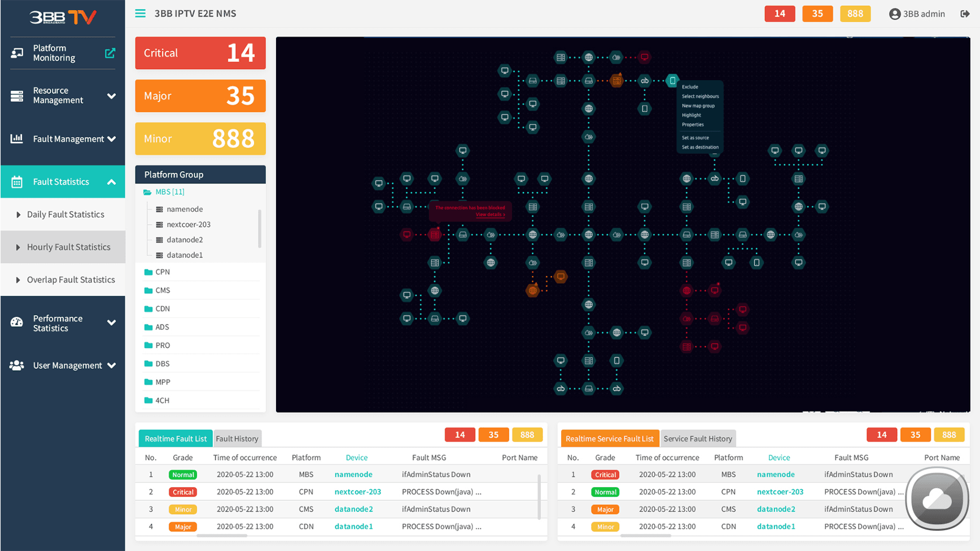Expand the Resource Management menu

tap(111, 96)
